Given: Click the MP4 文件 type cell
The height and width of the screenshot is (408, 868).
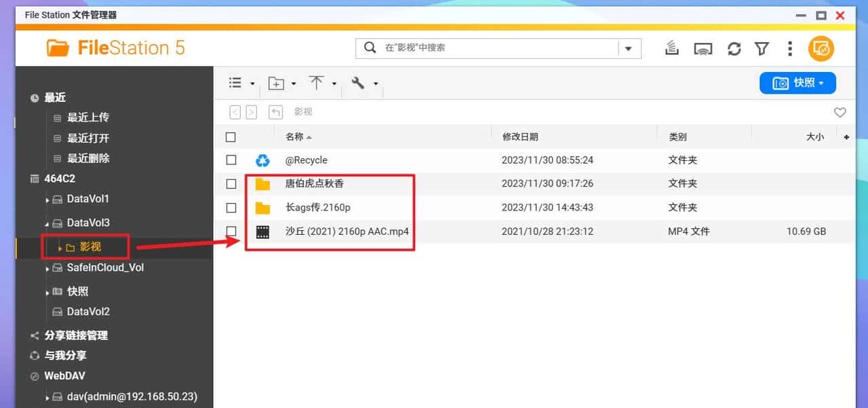Looking at the screenshot, I should tap(689, 231).
